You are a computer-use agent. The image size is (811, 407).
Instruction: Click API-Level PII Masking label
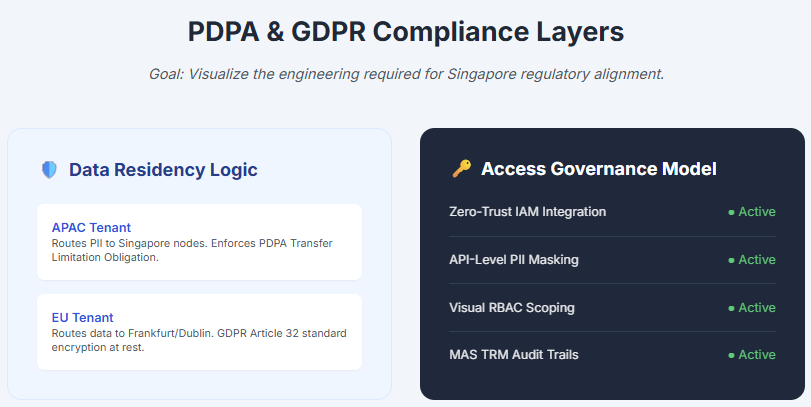coord(514,260)
